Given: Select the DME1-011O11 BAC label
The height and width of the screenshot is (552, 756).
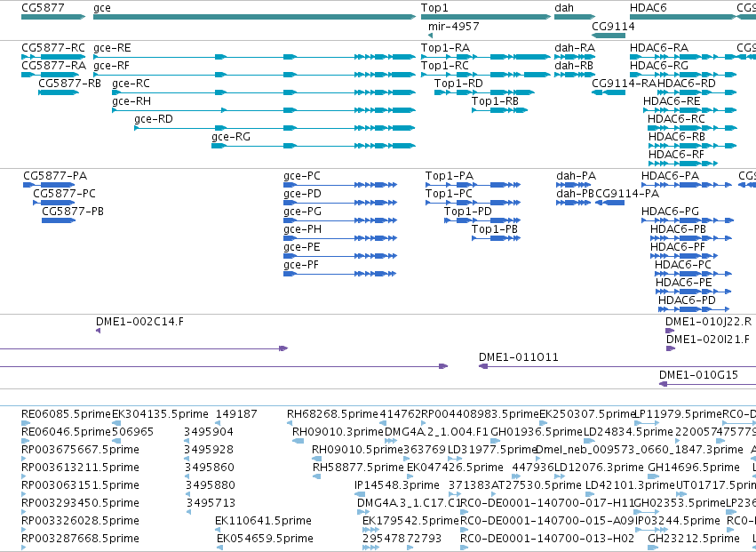Looking at the screenshot, I should [x=519, y=357].
